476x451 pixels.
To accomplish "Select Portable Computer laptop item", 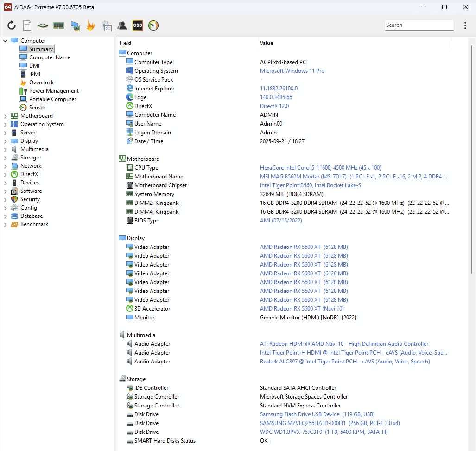I will click(48, 99).
